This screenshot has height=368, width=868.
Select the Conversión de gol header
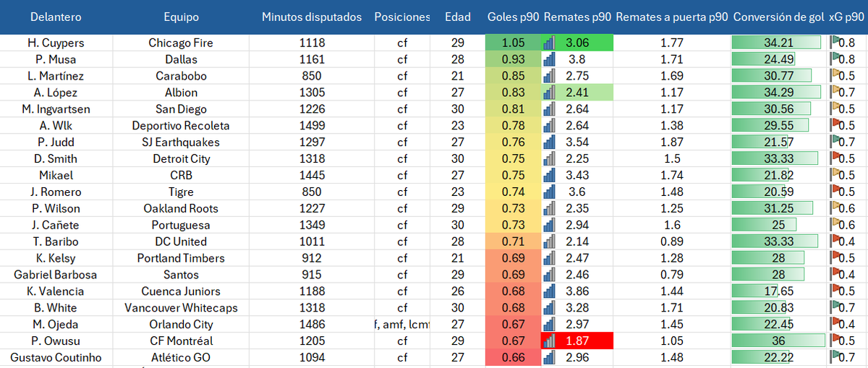click(x=779, y=17)
